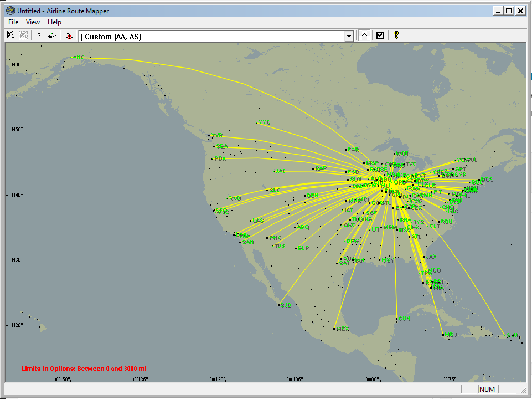Image resolution: width=532 pixels, height=399 pixels.
Task: Select the ELP airport label
Action: point(303,249)
